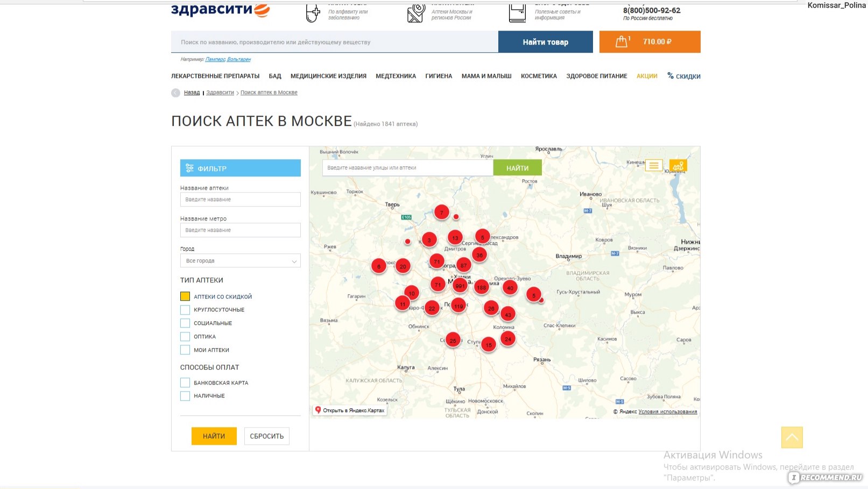Open the 'Мама и малыш' menu item
The width and height of the screenshot is (868, 489).
tap(486, 76)
